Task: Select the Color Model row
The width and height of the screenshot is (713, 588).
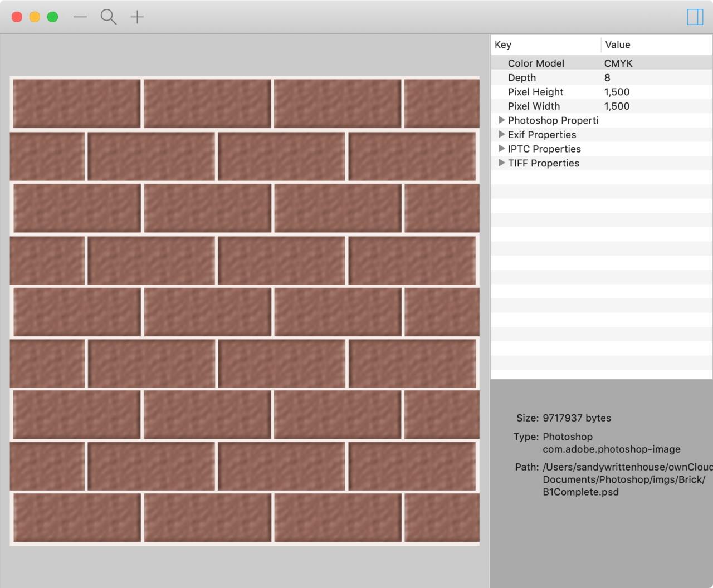Action: (x=602, y=63)
